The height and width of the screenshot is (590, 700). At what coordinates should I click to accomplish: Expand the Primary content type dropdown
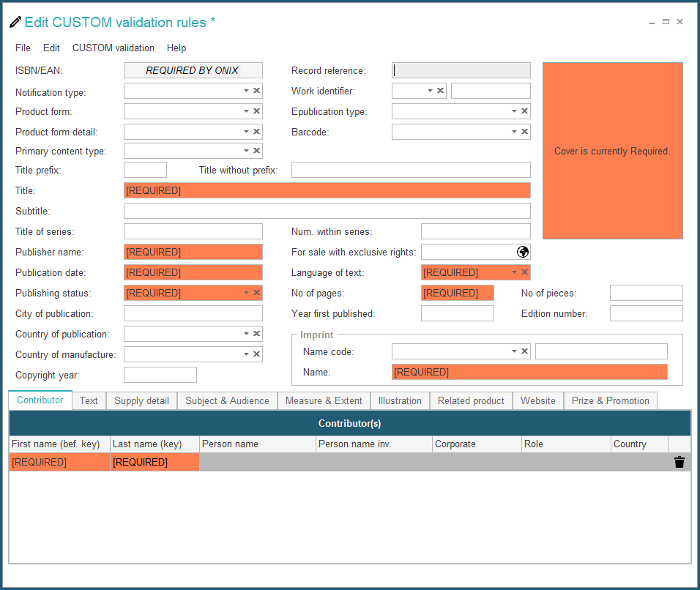(x=247, y=151)
